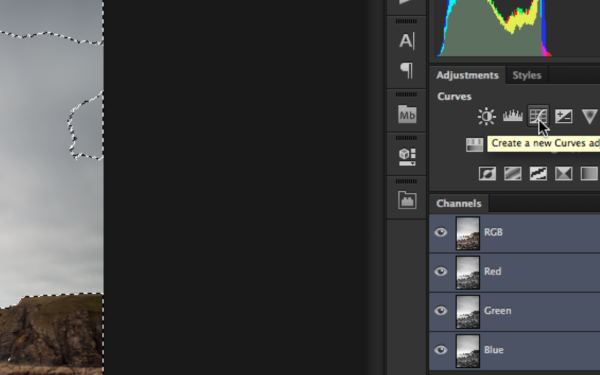Add a Brightness/Contrast adjustment (sun icon)
This screenshot has width=600, height=375.
(x=487, y=116)
